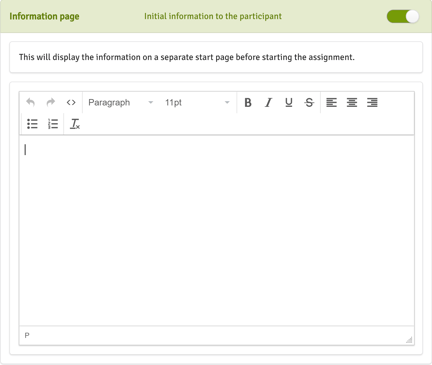This screenshot has height=365, width=432.
Task: Click the P element path in status bar
Action: (27, 335)
